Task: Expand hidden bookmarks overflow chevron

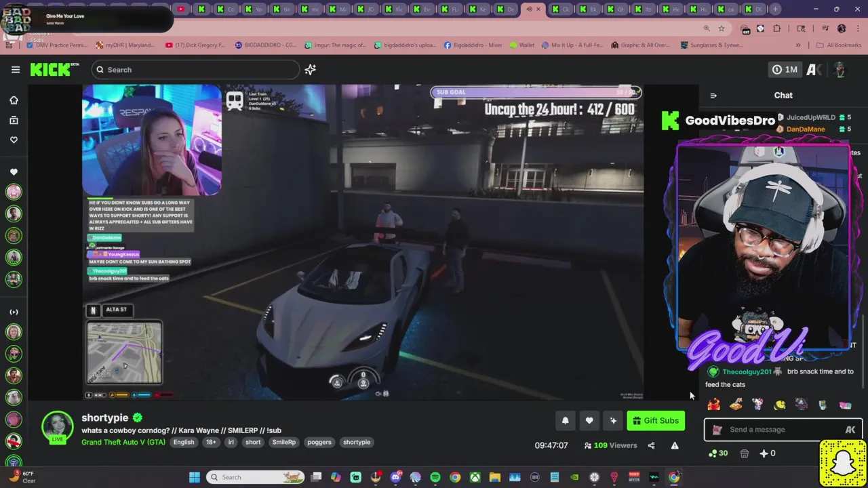Action: tap(798, 45)
